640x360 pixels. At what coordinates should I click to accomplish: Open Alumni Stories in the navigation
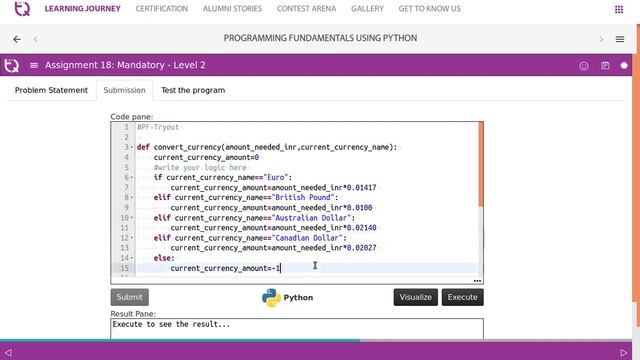[232, 9]
